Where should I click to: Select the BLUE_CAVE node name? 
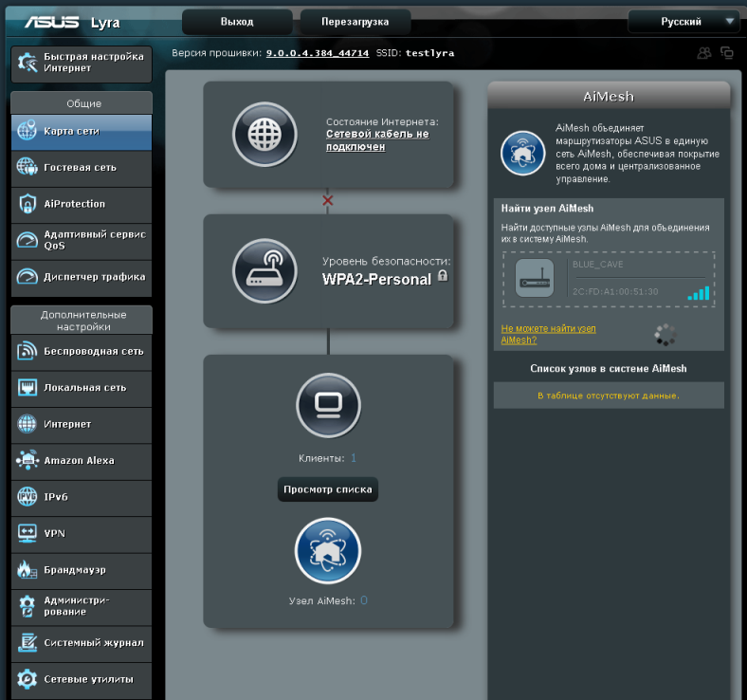click(597, 264)
